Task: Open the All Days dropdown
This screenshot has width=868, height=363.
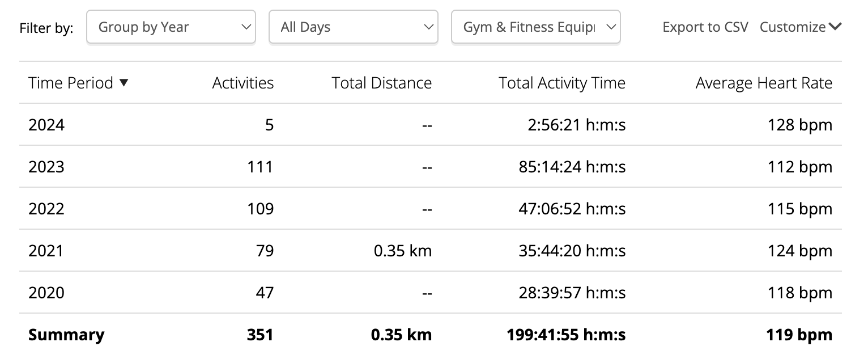Action: 354,27
